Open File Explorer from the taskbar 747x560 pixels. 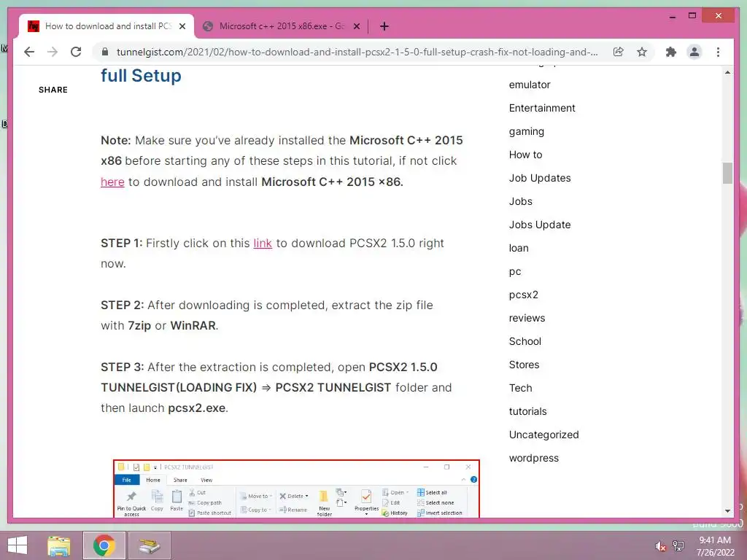[59, 545]
